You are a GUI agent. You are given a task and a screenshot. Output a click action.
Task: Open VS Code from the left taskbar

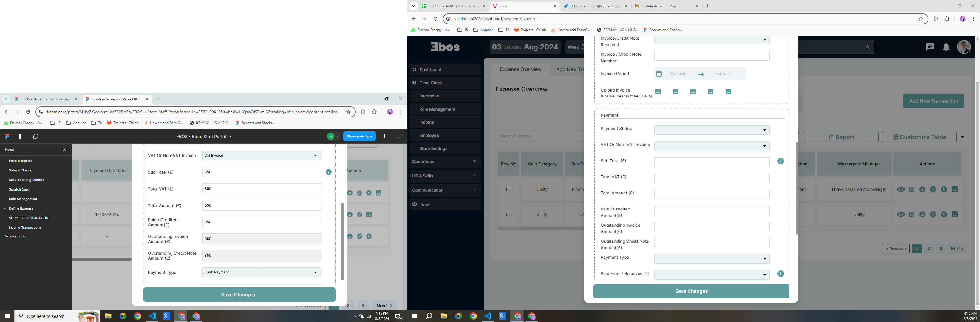pos(152,316)
